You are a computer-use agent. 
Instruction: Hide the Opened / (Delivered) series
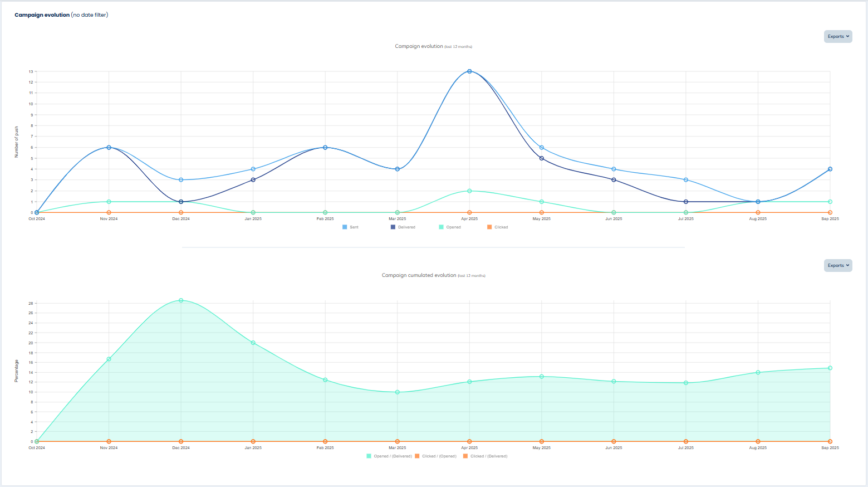point(393,456)
